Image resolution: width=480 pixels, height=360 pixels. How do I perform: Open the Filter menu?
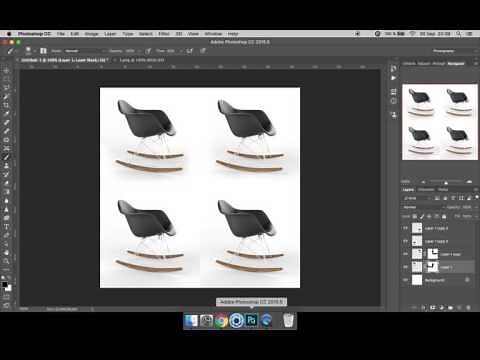164,34
